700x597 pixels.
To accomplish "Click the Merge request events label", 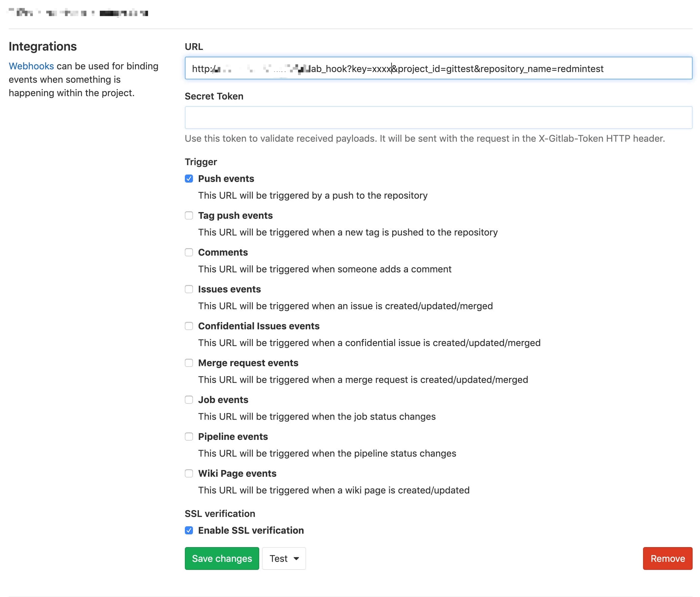I will (248, 362).
